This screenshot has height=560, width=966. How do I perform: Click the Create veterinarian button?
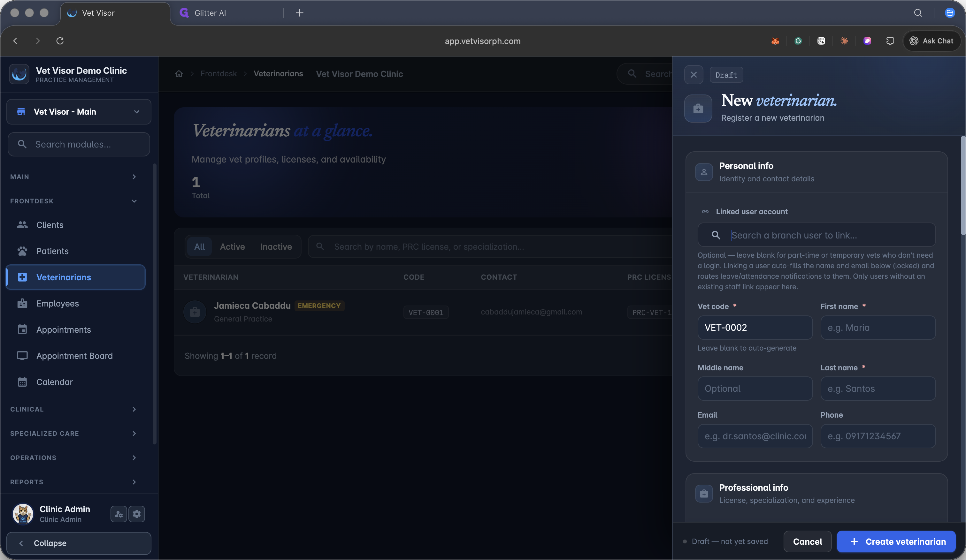click(x=896, y=541)
